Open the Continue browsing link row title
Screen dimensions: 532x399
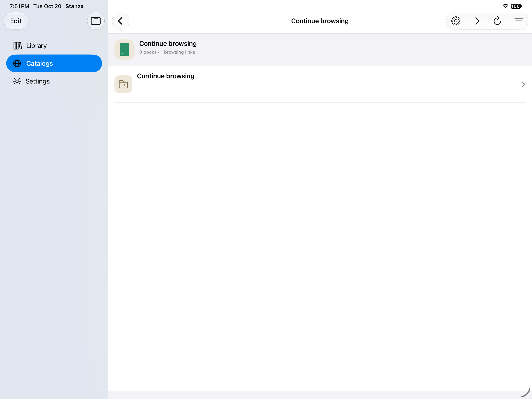coord(165,76)
